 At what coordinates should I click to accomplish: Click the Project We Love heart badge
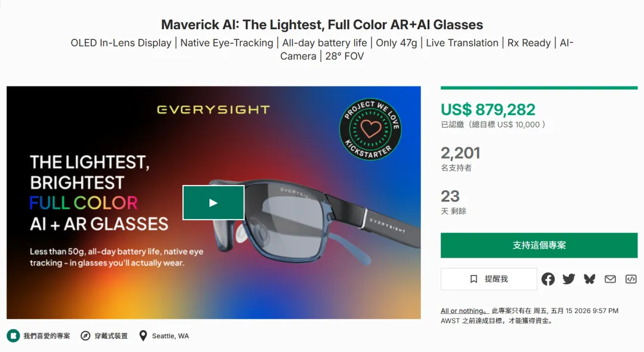click(370, 129)
